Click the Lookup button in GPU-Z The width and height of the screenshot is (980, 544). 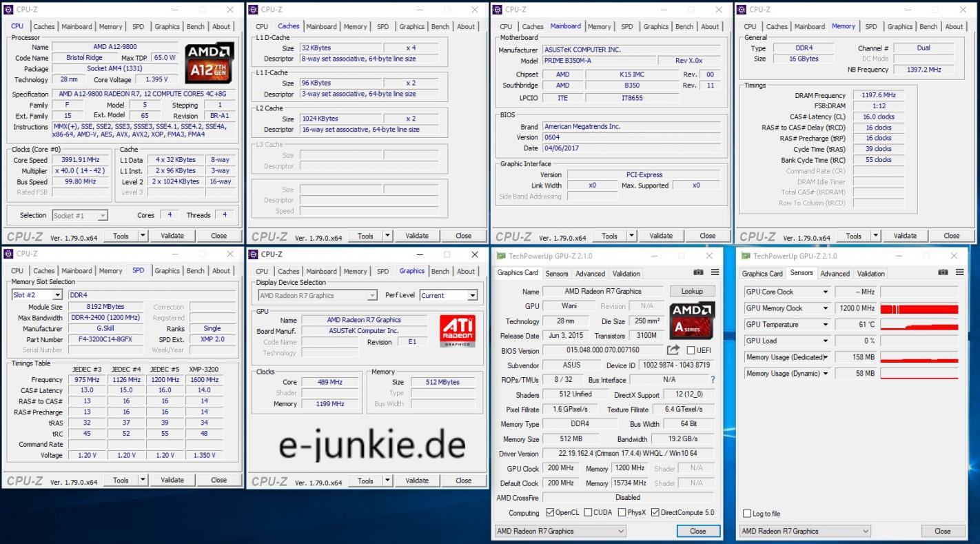click(x=692, y=291)
